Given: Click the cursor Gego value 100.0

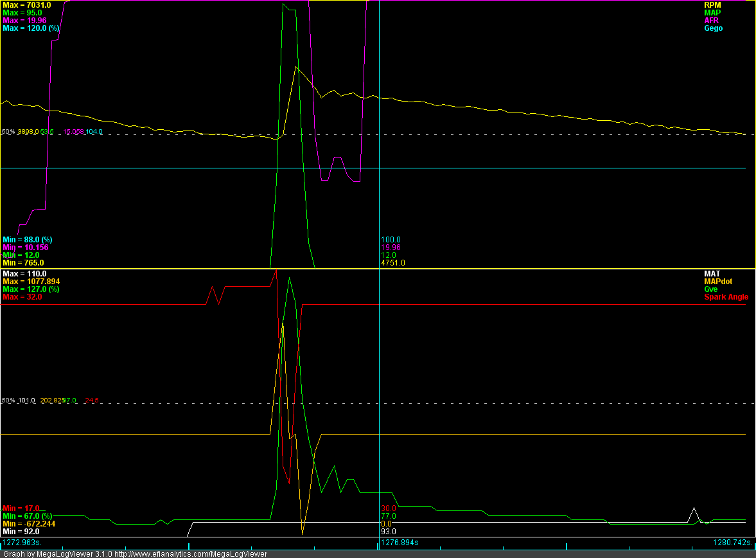Looking at the screenshot, I should [x=391, y=240].
